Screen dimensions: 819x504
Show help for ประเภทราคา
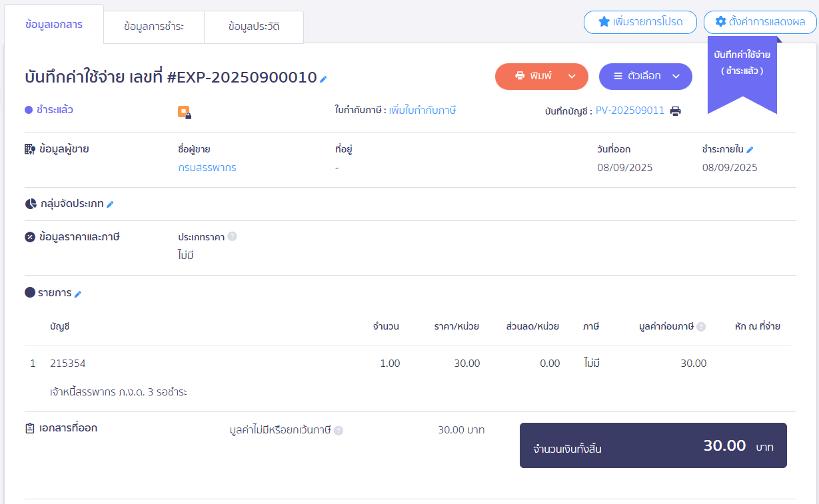pyautogui.click(x=232, y=236)
